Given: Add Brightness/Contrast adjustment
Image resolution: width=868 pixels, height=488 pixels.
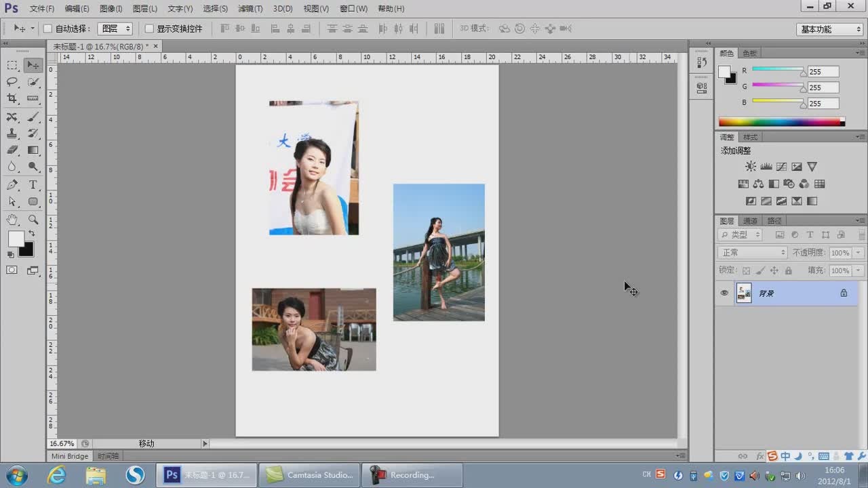Looking at the screenshot, I should [751, 166].
